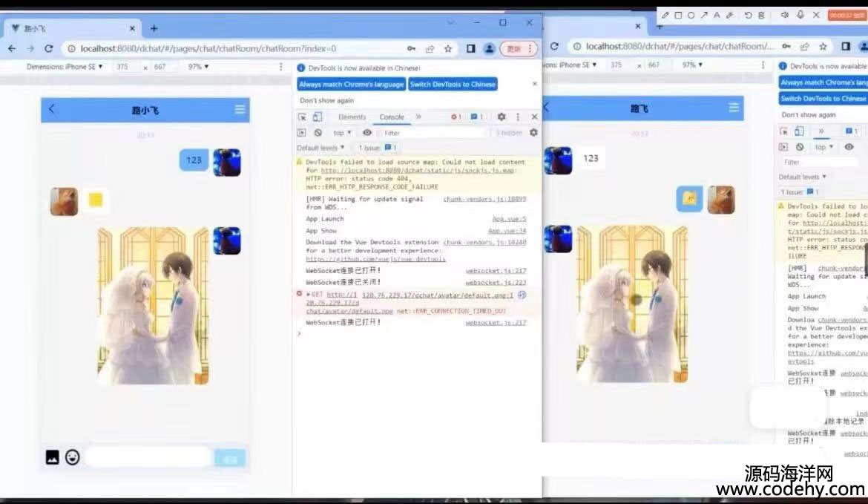Image resolution: width=868 pixels, height=504 pixels.
Task: Click the 375 width field in left device toolbar
Action: point(122,67)
